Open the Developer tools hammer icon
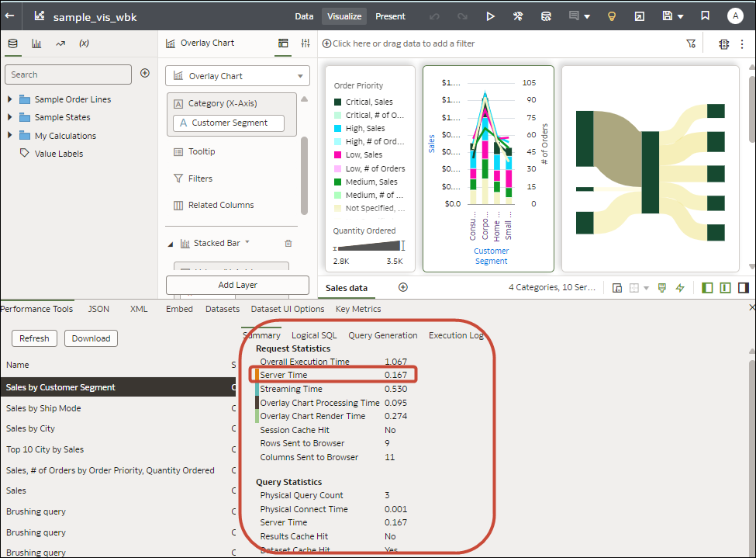Viewport: 756px width, 558px height. coord(518,16)
